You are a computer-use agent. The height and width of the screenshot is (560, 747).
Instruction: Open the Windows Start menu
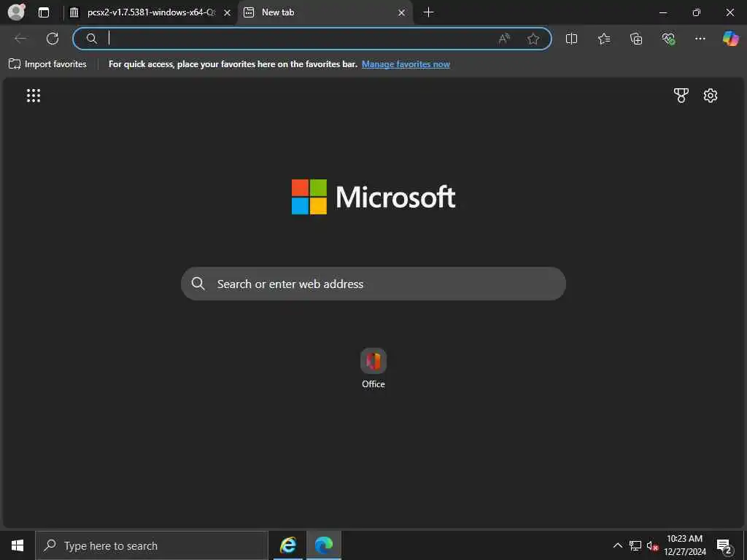[x=18, y=545]
